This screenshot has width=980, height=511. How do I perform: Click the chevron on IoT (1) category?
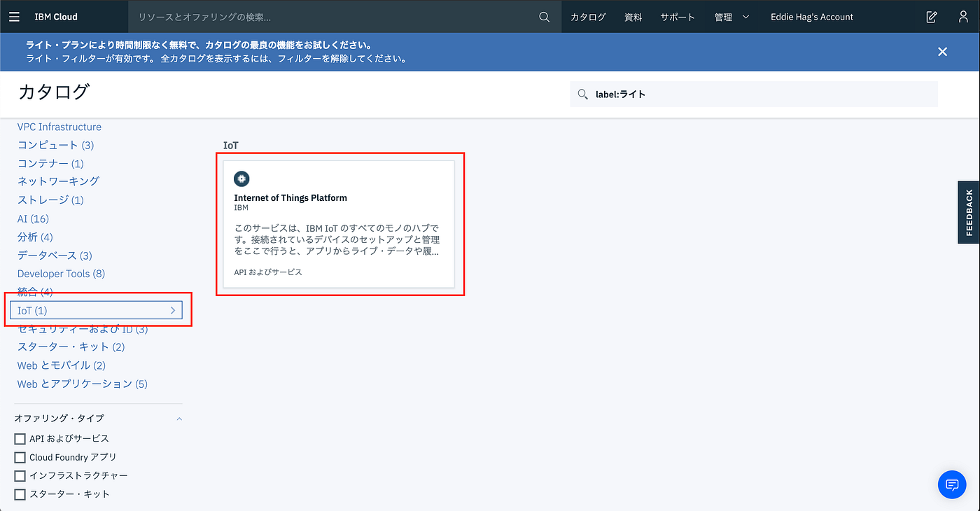click(173, 310)
